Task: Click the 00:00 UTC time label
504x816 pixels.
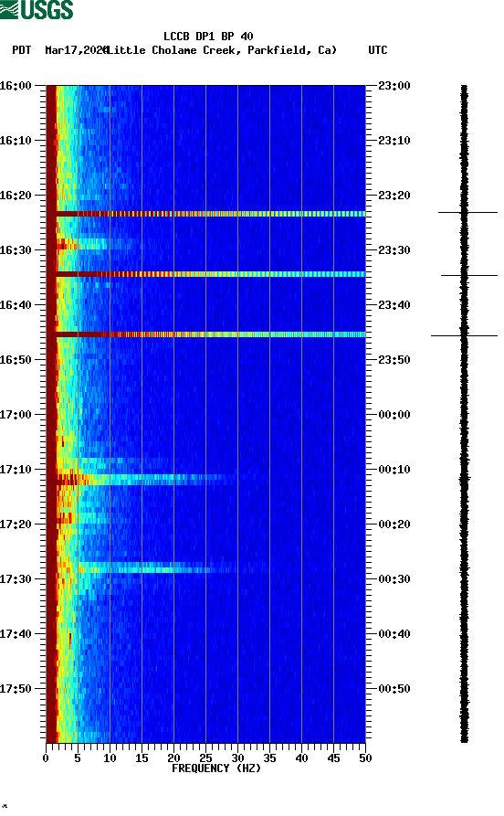Action: pos(394,415)
